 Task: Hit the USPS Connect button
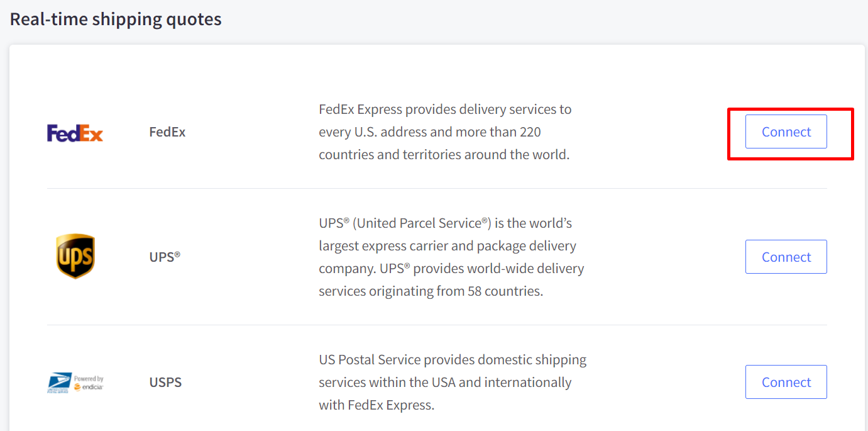pyautogui.click(x=786, y=382)
